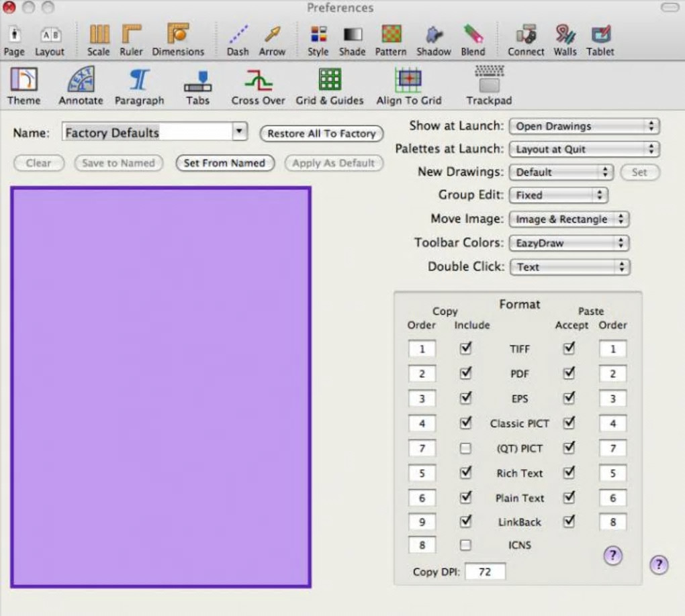Toggle Paste Accept for Classic PICT
Screen dimensions: 685x616
(569, 423)
